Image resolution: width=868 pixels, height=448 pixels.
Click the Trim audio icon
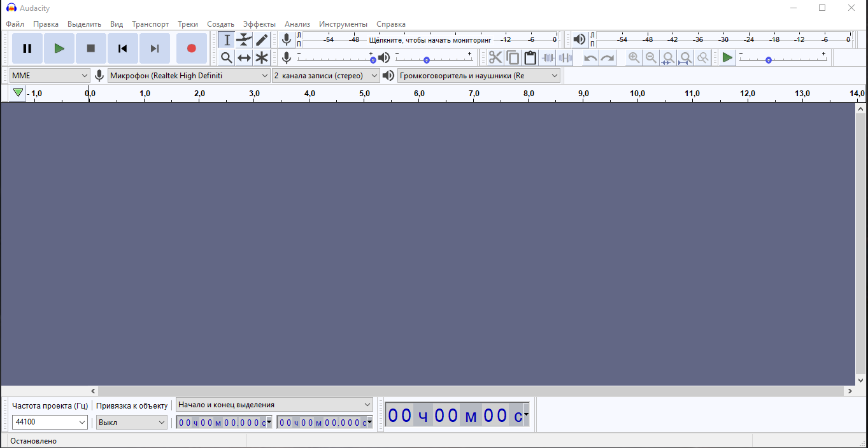point(548,58)
